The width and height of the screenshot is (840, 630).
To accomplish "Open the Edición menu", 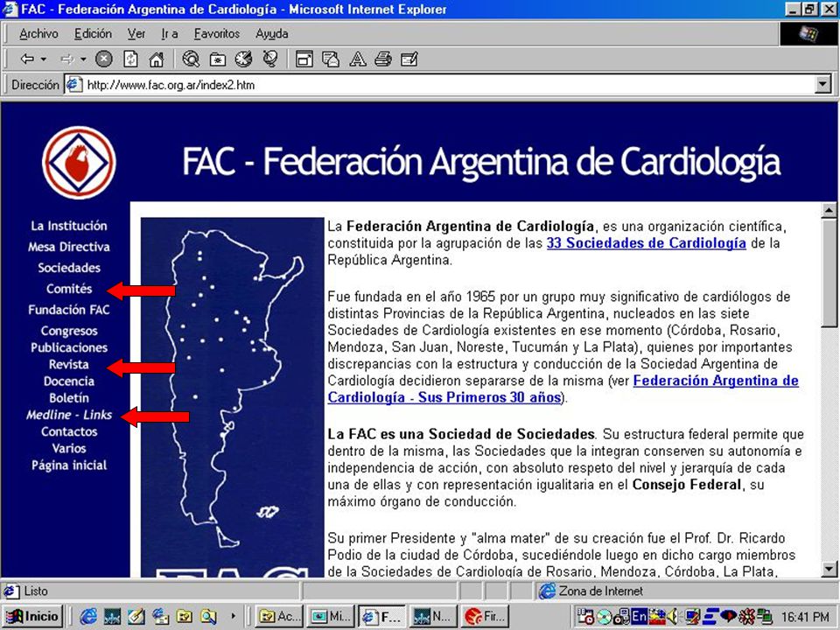I will [x=93, y=34].
